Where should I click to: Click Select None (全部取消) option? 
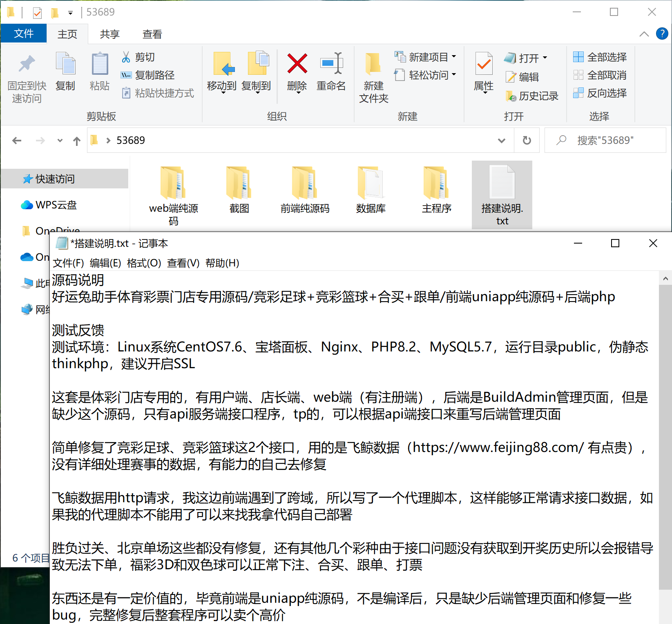[600, 75]
